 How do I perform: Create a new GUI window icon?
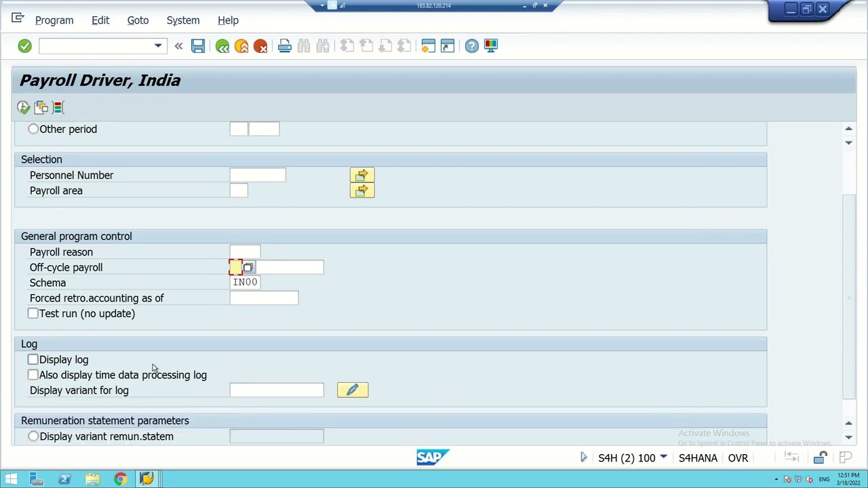coord(429,45)
